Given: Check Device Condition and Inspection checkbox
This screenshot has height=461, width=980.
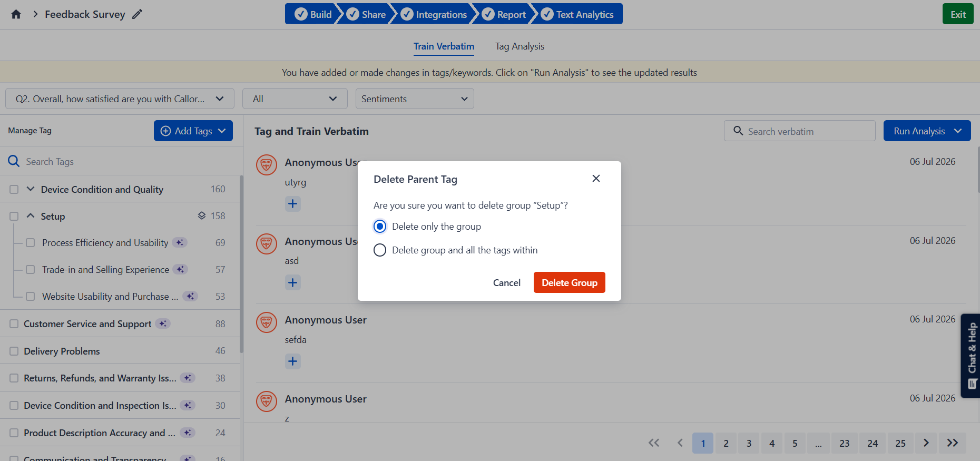Looking at the screenshot, I should (14, 406).
